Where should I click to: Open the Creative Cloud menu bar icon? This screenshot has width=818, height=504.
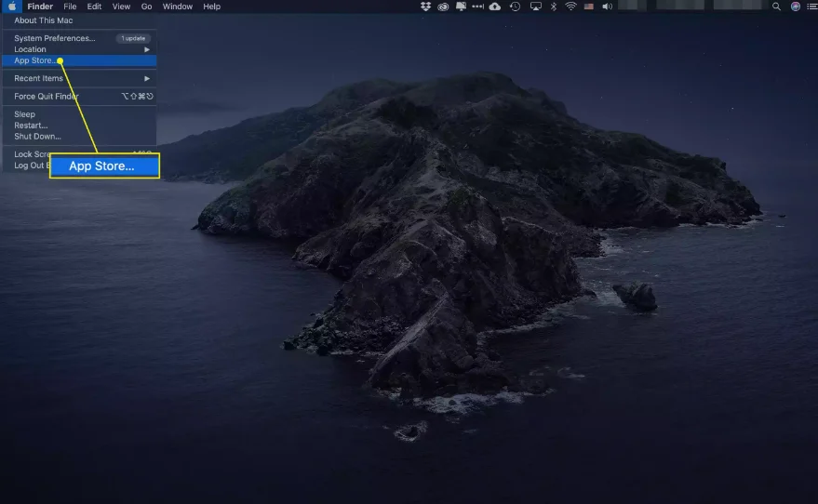point(443,7)
